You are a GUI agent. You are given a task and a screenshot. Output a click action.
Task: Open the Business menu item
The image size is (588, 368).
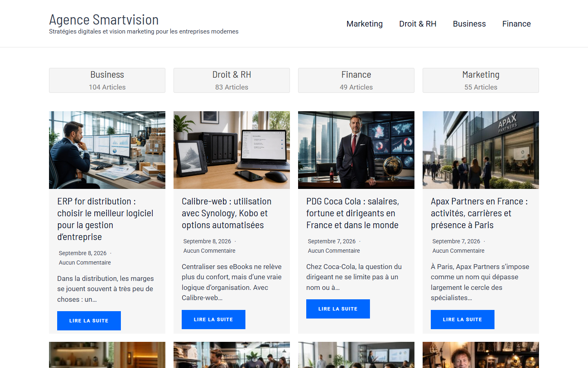[469, 24]
